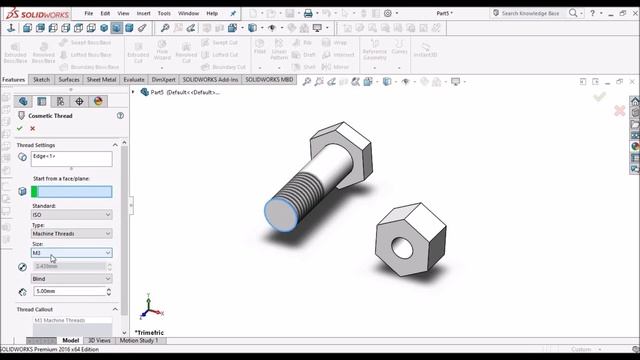640x360 pixels.
Task: Switch to Front view orientation icon
Action: pyautogui.click(x=27, y=28)
